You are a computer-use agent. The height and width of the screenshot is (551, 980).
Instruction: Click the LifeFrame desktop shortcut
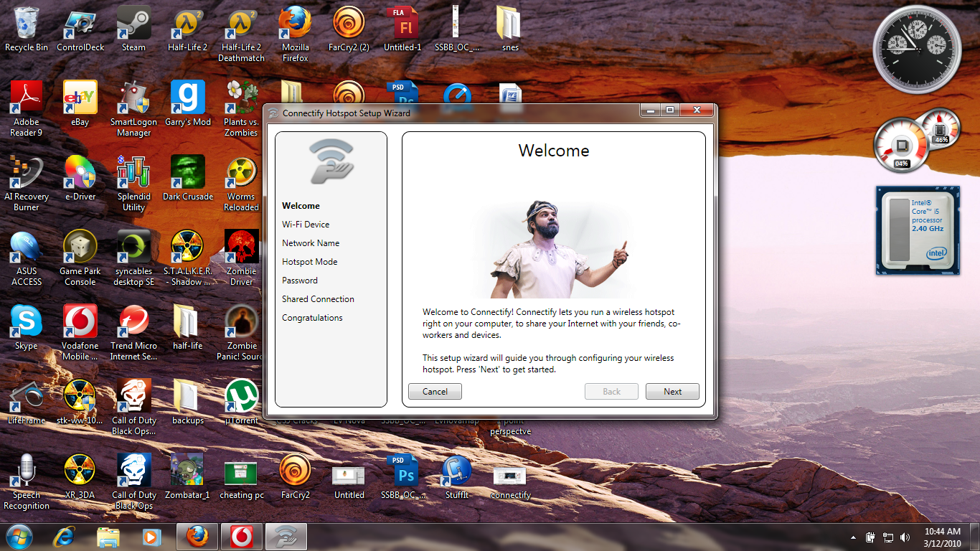[27, 402]
